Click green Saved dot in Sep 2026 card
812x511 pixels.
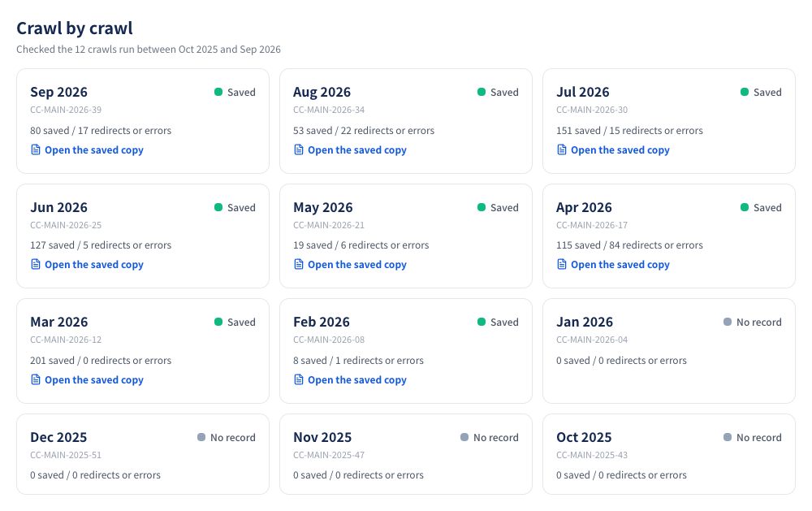coord(218,92)
